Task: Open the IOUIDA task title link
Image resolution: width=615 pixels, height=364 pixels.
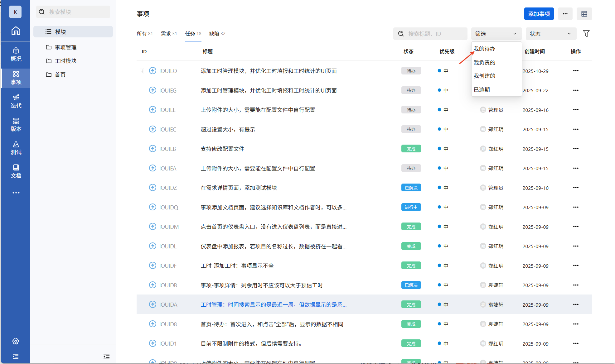Action: click(x=273, y=304)
